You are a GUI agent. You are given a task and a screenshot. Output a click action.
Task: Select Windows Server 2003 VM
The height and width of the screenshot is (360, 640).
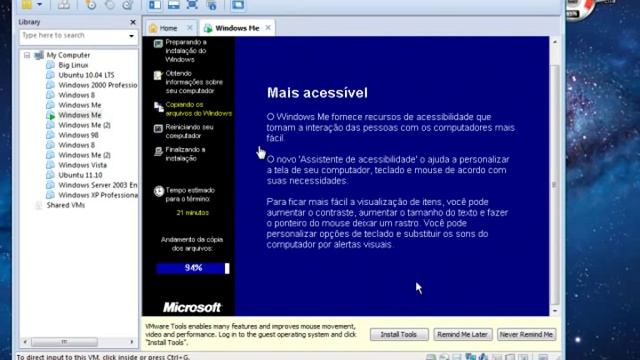point(98,185)
